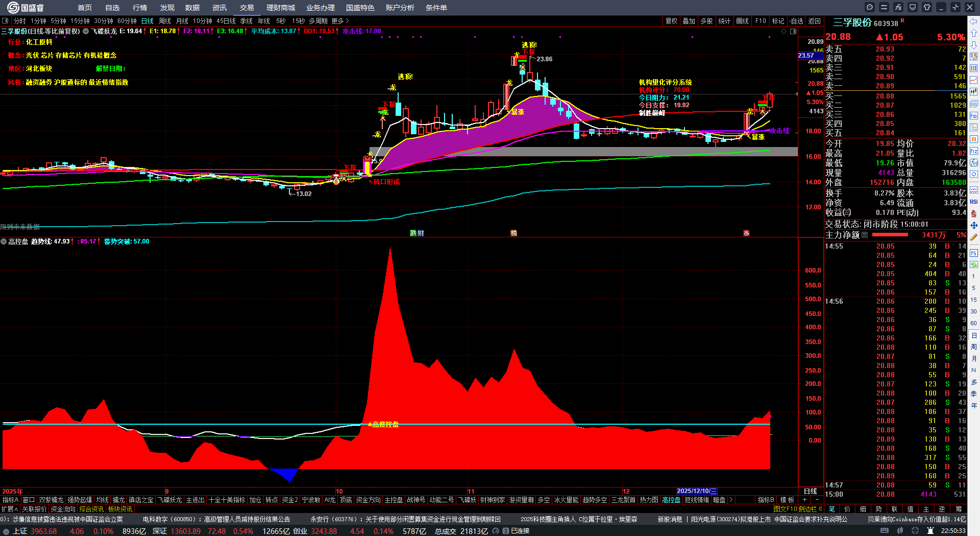Click the trend line chart sidebar icon
The height and width of the screenshot is (536, 980).
click(974, 80)
